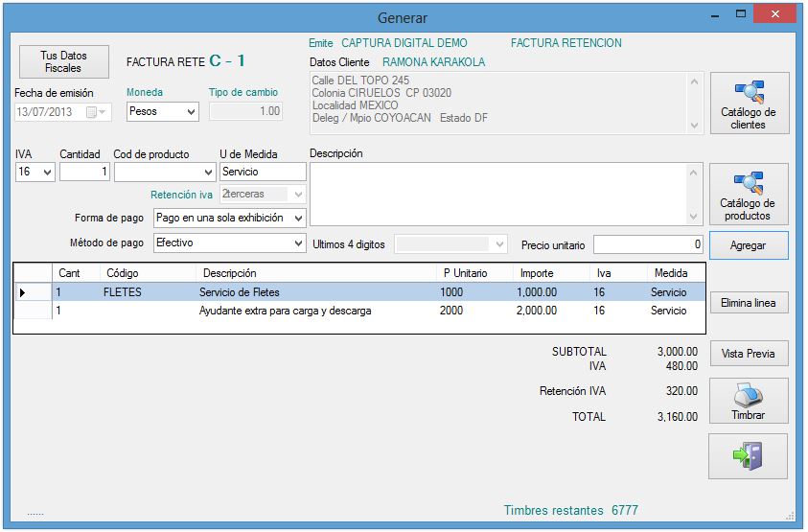The width and height of the screenshot is (808, 532).
Task: Click the Elimina linea button
Action: pos(748,303)
